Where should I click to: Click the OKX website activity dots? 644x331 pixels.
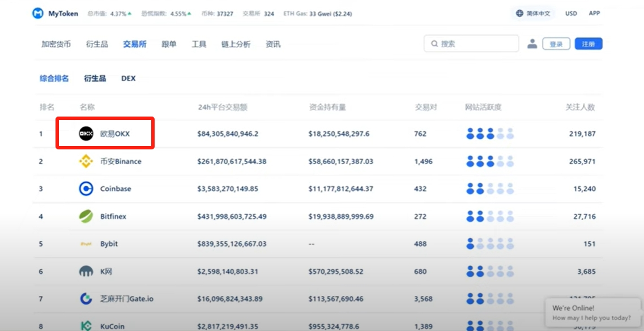[490, 134]
